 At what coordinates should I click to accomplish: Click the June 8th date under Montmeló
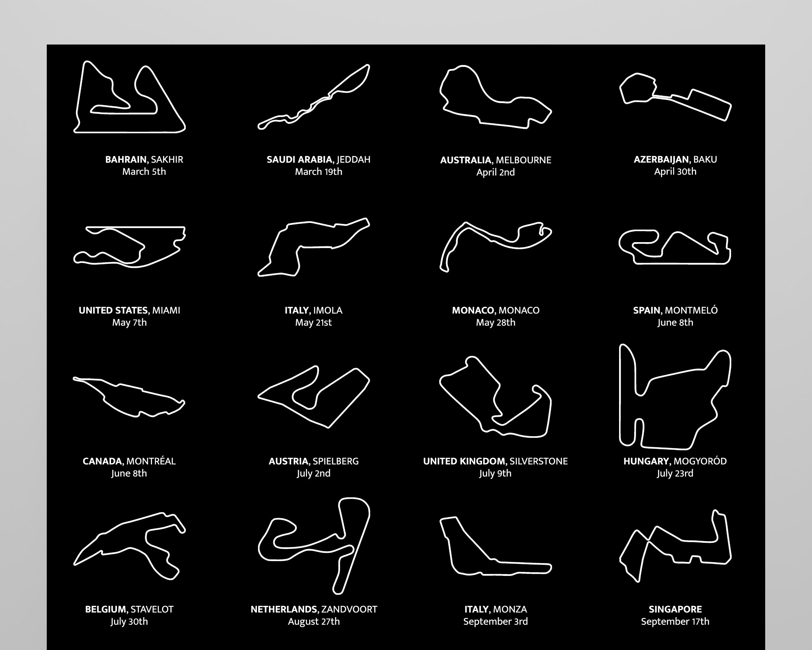tap(675, 322)
